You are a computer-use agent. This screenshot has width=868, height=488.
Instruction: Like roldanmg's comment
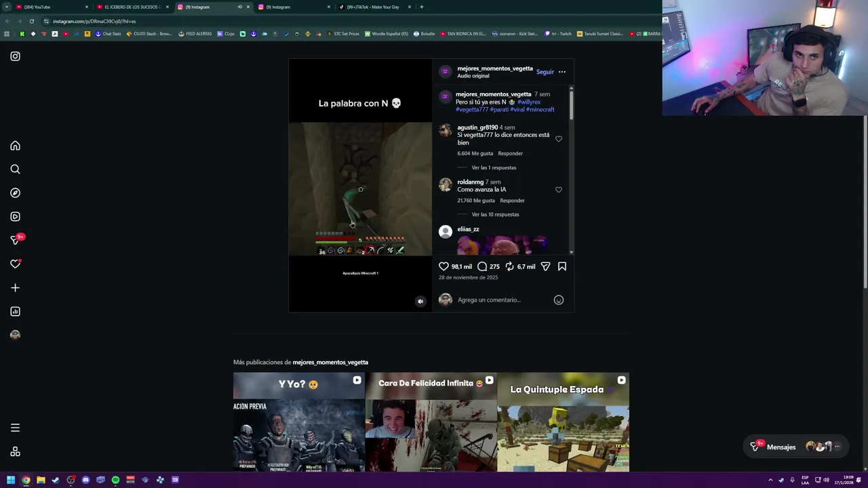[x=559, y=190]
